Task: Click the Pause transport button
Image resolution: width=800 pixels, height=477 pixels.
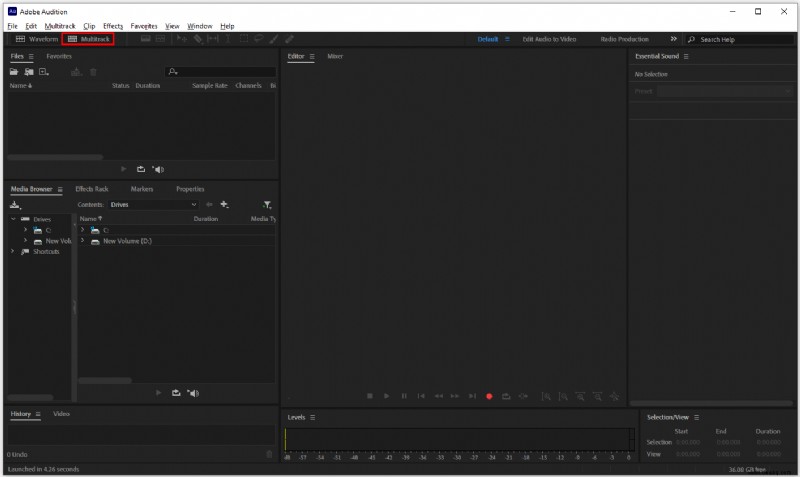Action: click(x=404, y=396)
